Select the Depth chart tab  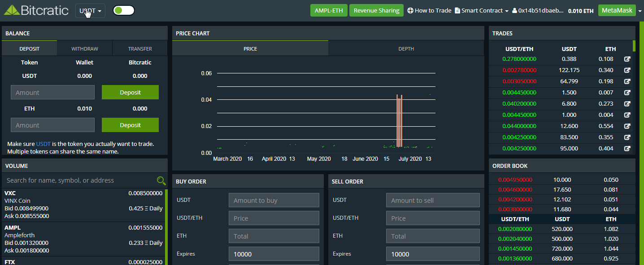pos(406,49)
